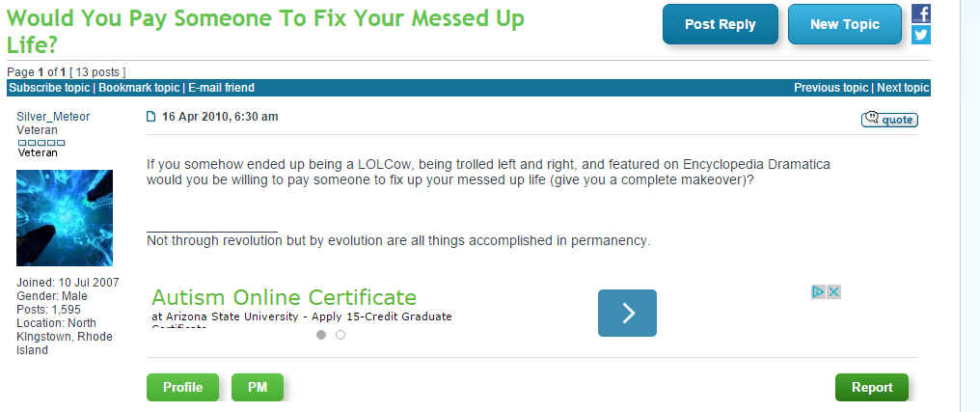Click E-mail friend link
This screenshot has height=412, width=980.
pyautogui.click(x=221, y=88)
